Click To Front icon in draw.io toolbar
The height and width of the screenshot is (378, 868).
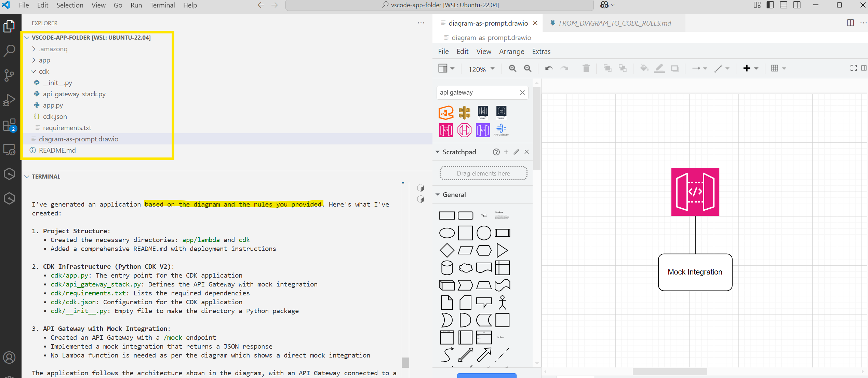[607, 68]
